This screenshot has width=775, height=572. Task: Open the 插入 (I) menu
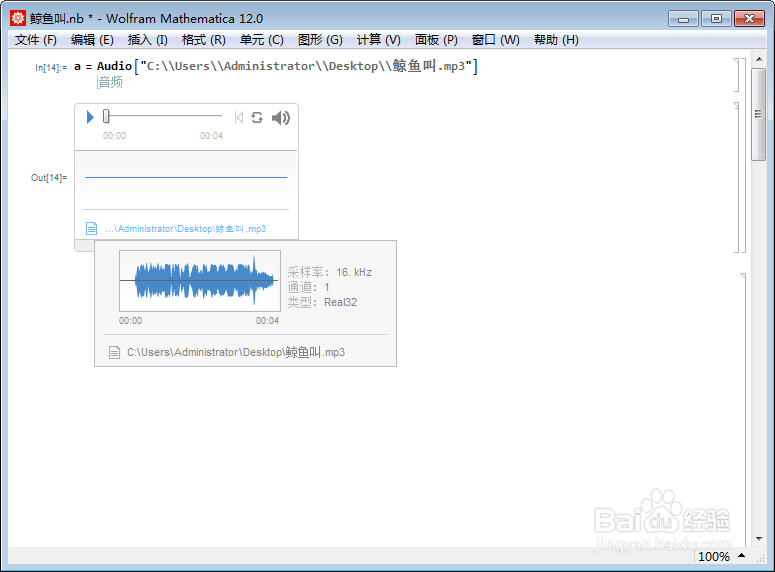point(147,40)
